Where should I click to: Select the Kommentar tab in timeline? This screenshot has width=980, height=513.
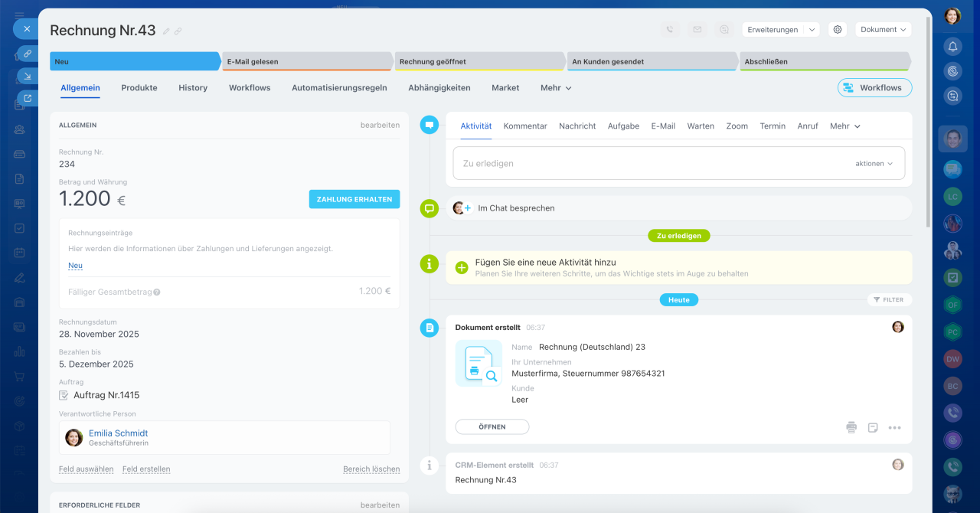(525, 126)
